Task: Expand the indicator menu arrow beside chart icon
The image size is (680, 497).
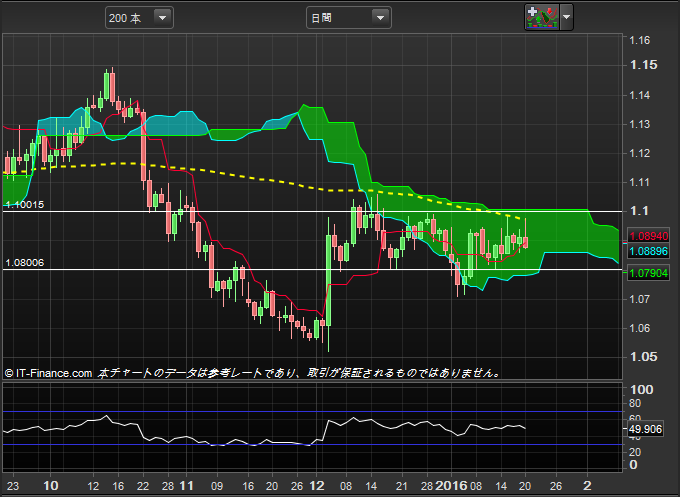Action: [566, 17]
